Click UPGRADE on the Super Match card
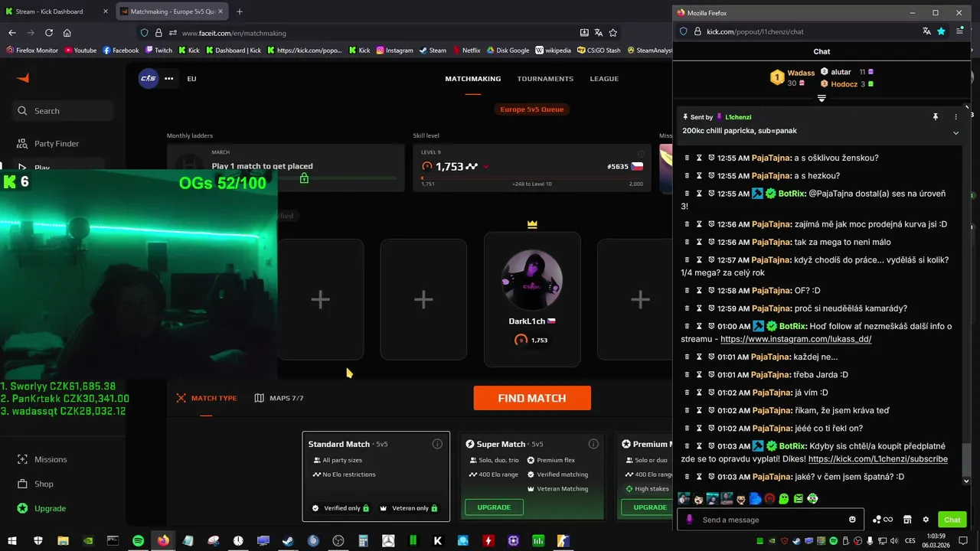Image resolution: width=980 pixels, height=551 pixels. (494, 507)
